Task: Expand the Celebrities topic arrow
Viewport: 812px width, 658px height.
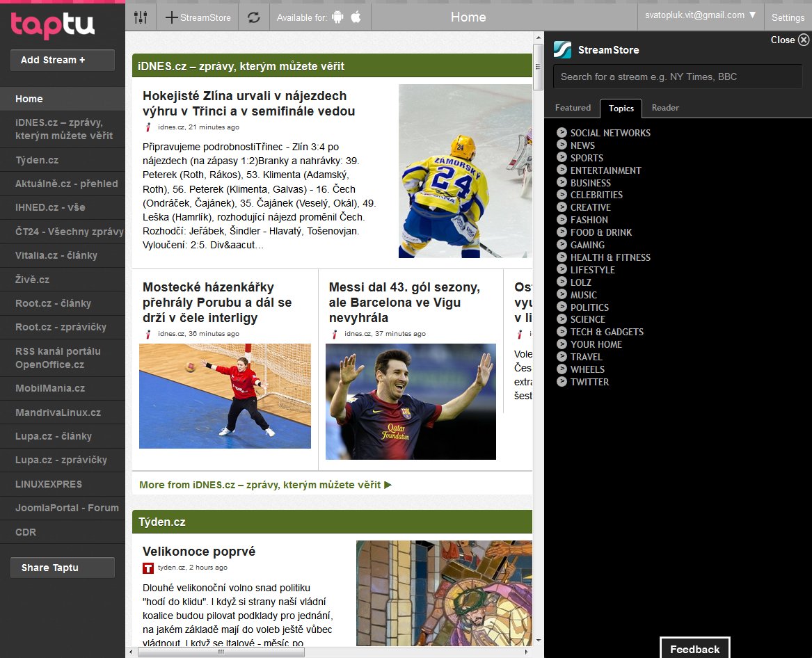Action: [562, 194]
